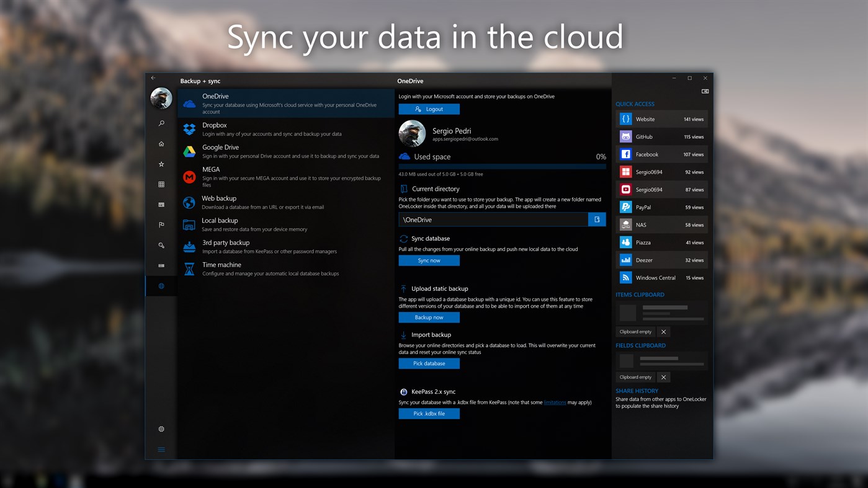This screenshot has height=488, width=868.
Task: Open Sergio0694 entry with 92 views
Action: point(661,172)
